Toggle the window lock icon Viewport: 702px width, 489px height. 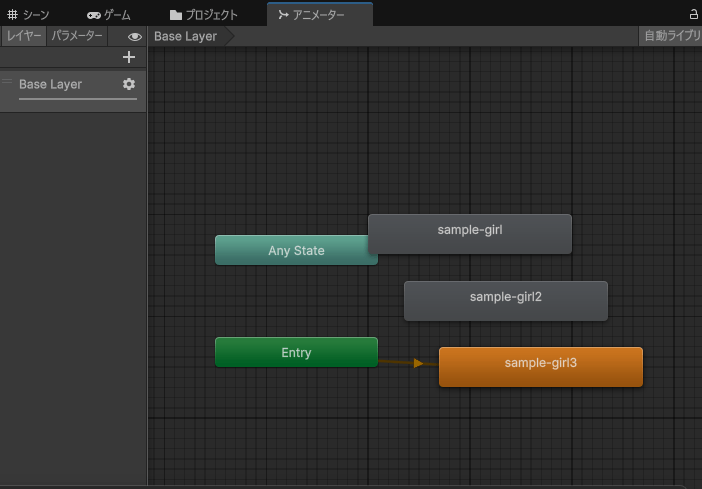pos(694,15)
